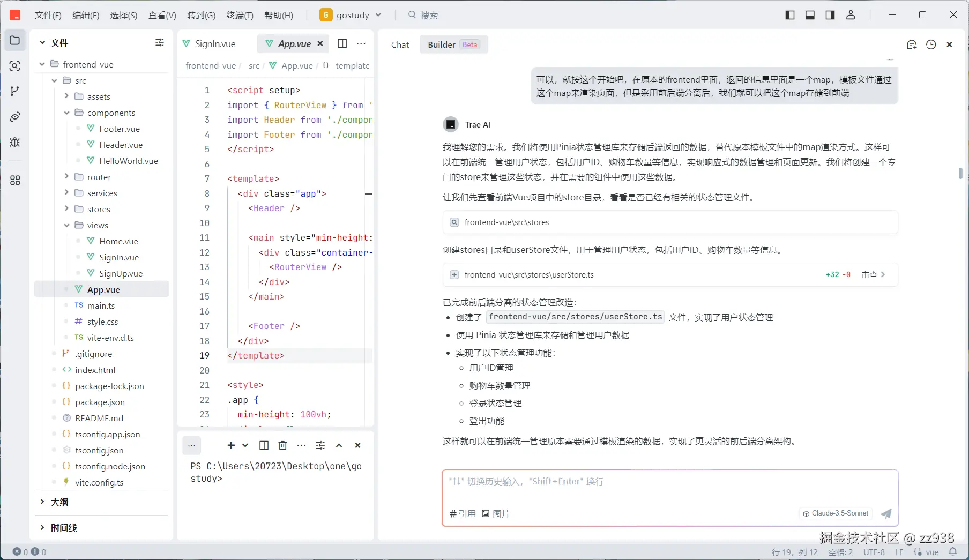Click the AI panel vertical scrollbar
969x560 pixels.
pos(960,173)
